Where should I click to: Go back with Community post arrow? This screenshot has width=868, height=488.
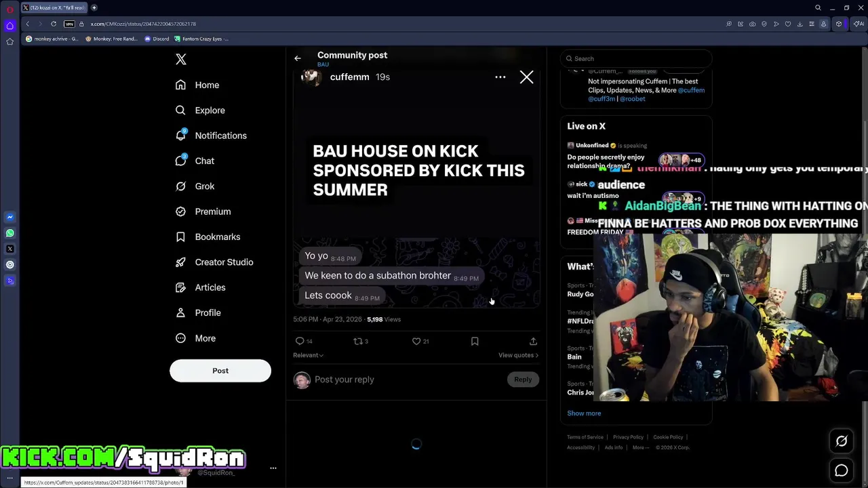tap(297, 58)
